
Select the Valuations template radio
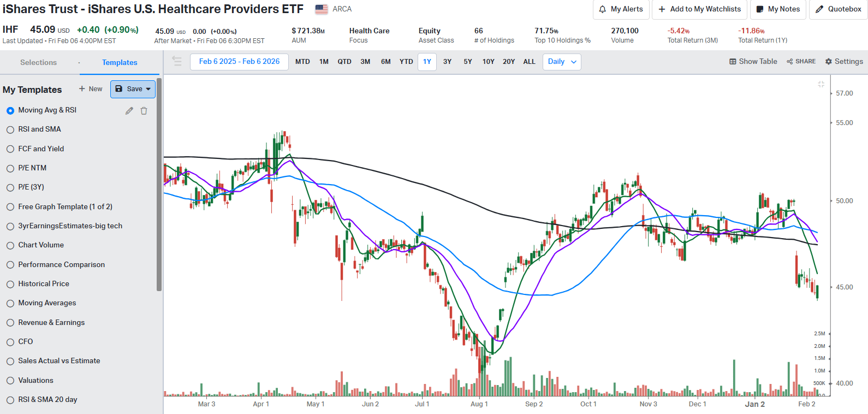[x=10, y=381]
